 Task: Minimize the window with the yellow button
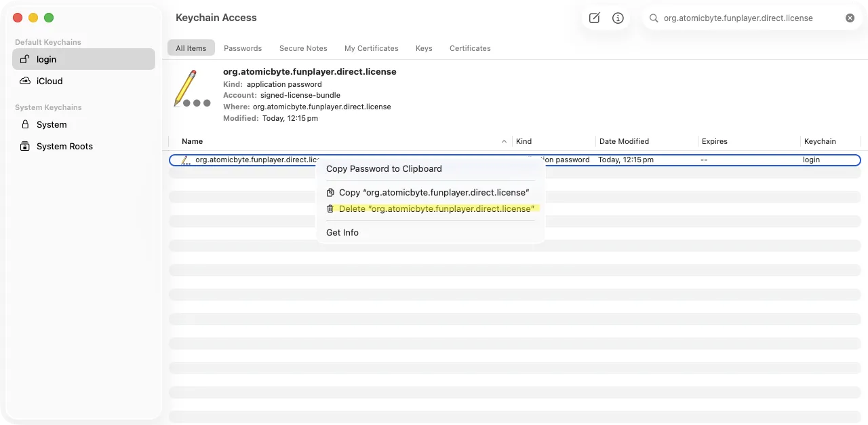tap(33, 18)
